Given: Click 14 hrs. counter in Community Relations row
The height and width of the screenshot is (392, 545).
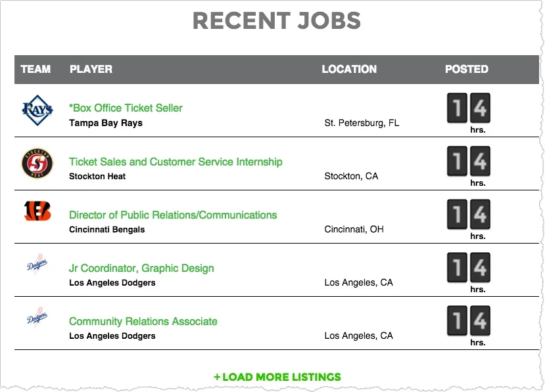Looking at the screenshot, I should [x=469, y=326].
